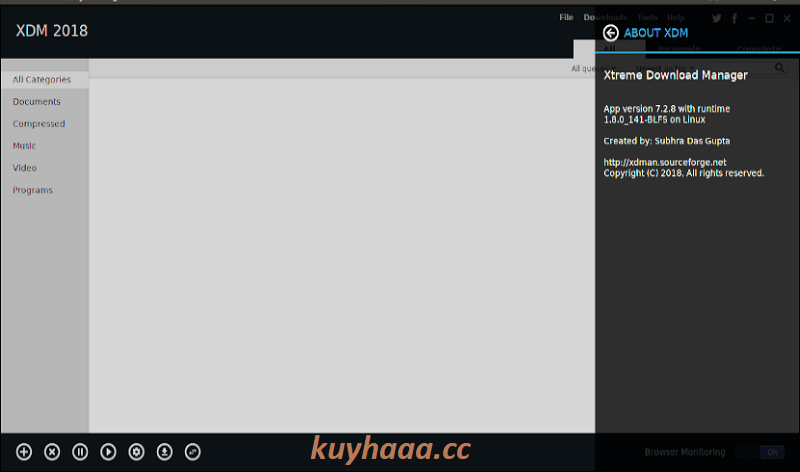Pause downloads with the pause icon
This screenshot has height=472, width=800.
click(x=80, y=452)
